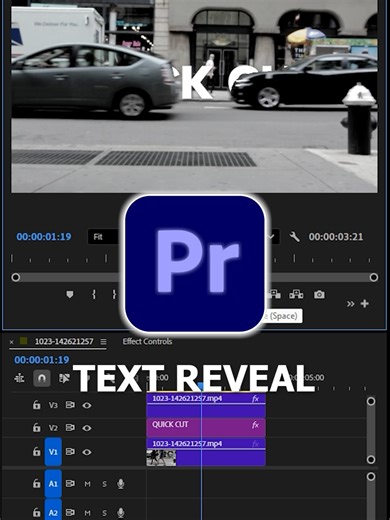Viewport: 390px width, 520px height.
Task: Click the sequence duration 00:00:03:21
Action: pyautogui.click(x=336, y=237)
